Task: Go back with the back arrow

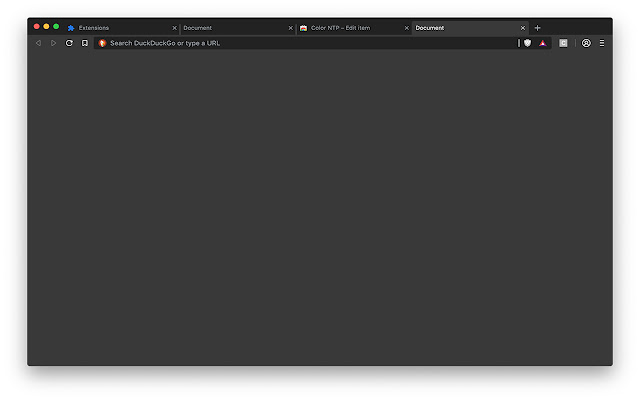Action: pyautogui.click(x=38, y=43)
